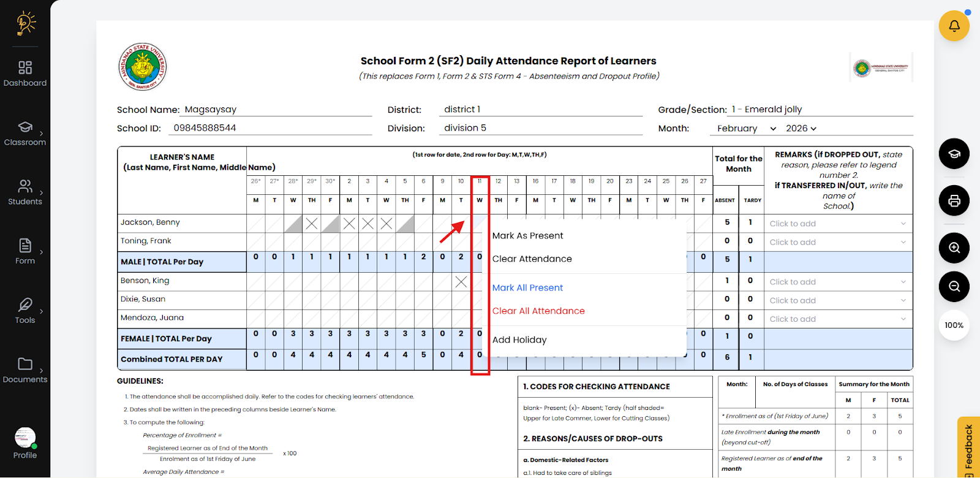Click the print icon button

pos(954,200)
